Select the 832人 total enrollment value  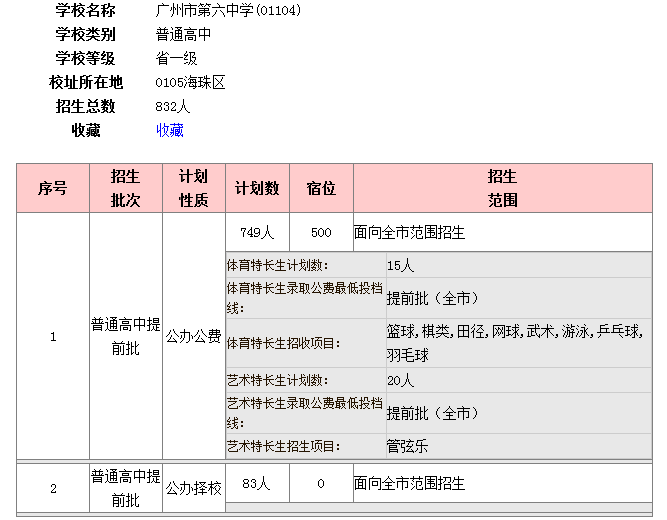[173, 106]
